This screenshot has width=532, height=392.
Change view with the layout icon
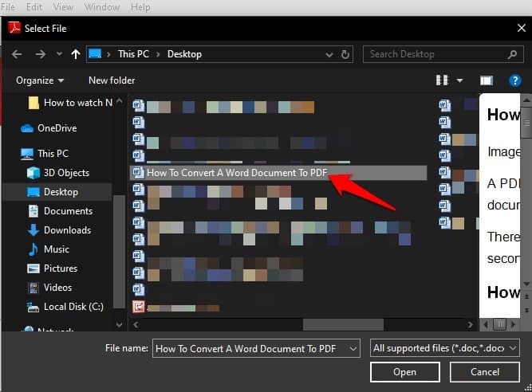tap(442, 80)
